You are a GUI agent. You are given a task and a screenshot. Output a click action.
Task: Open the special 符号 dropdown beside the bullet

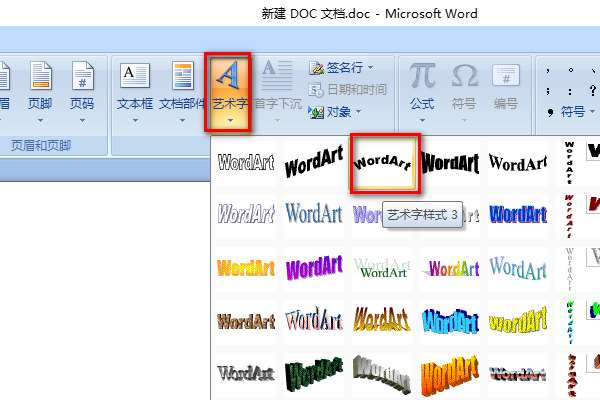pyautogui.click(x=577, y=112)
